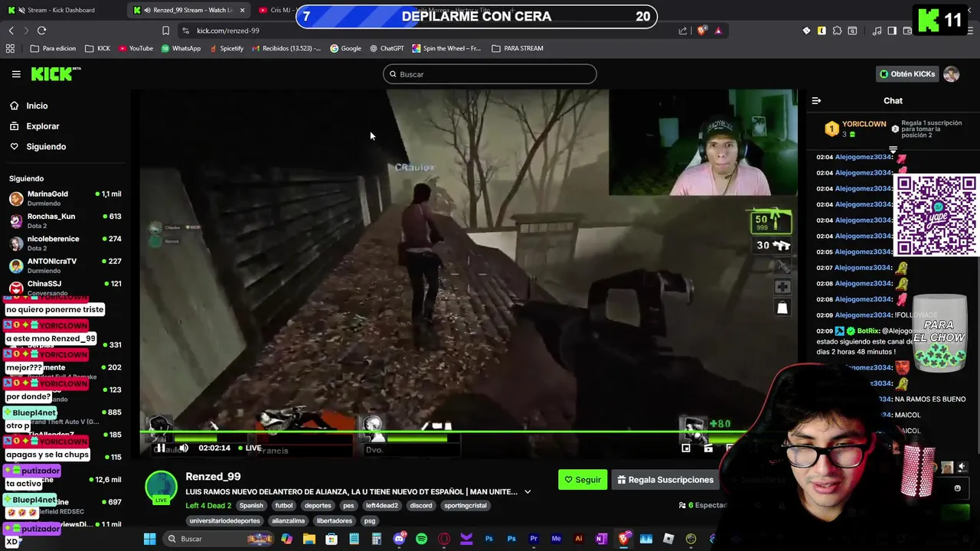Viewport: 980px width, 551px height.
Task: Open Illustrator from taskbar
Action: click(579, 539)
